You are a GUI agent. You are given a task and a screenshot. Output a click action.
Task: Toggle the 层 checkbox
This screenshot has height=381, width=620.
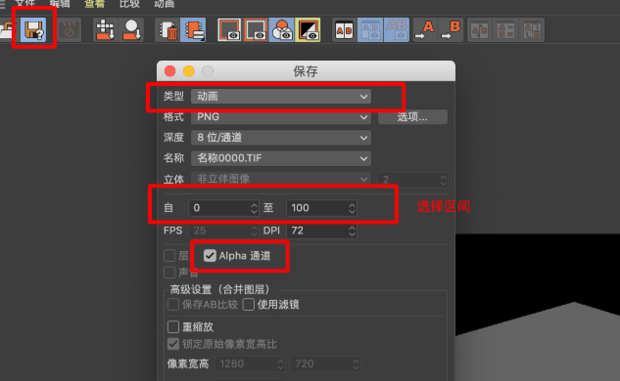tap(170, 256)
